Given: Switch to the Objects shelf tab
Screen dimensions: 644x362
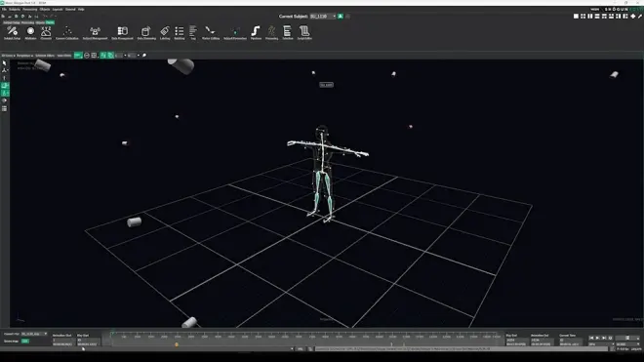Looking at the screenshot, I should [40, 22].
